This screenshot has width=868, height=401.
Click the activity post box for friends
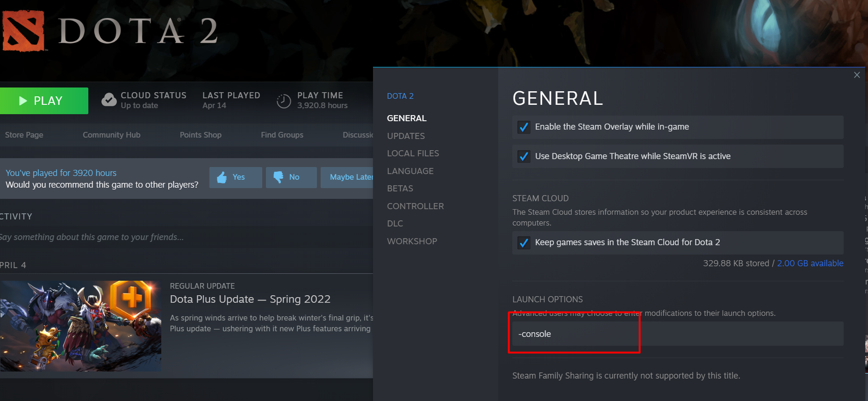(x=187, y=237)
